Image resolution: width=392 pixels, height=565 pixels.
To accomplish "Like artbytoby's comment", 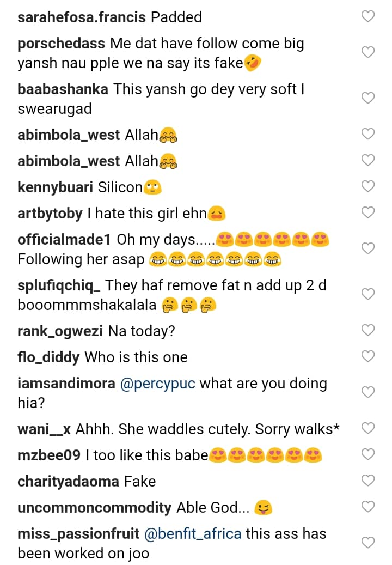I will click(369, 212).
